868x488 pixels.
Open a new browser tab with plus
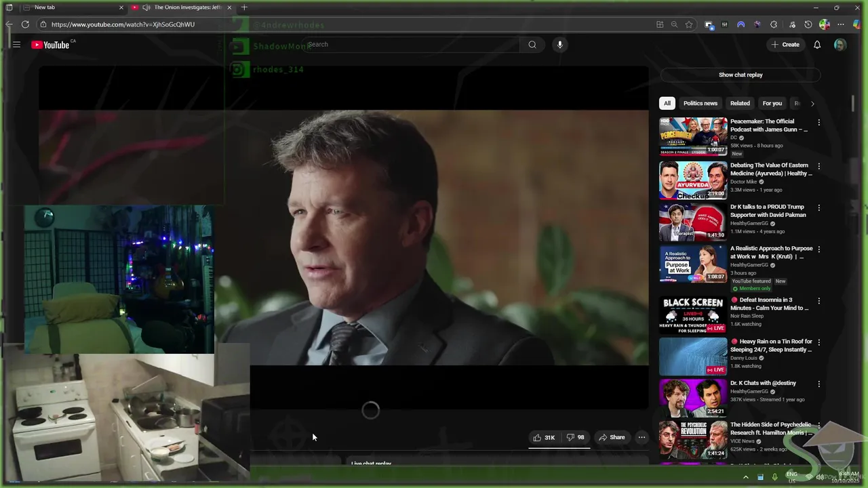[244, 7]
